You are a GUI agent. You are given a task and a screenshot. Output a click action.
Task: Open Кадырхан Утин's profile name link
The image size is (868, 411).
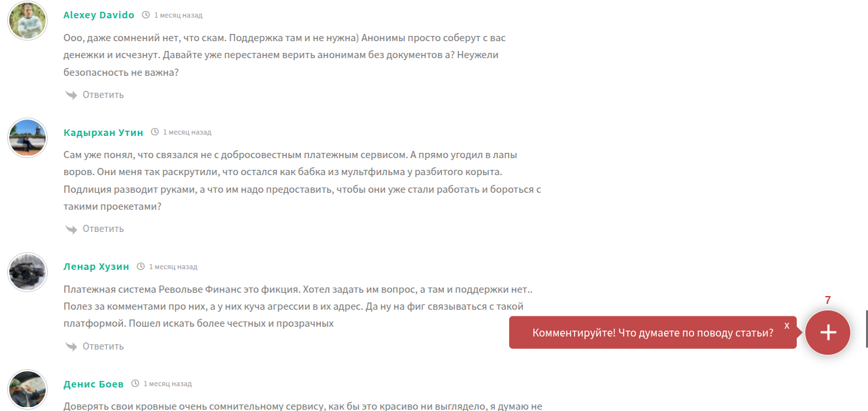103,131
